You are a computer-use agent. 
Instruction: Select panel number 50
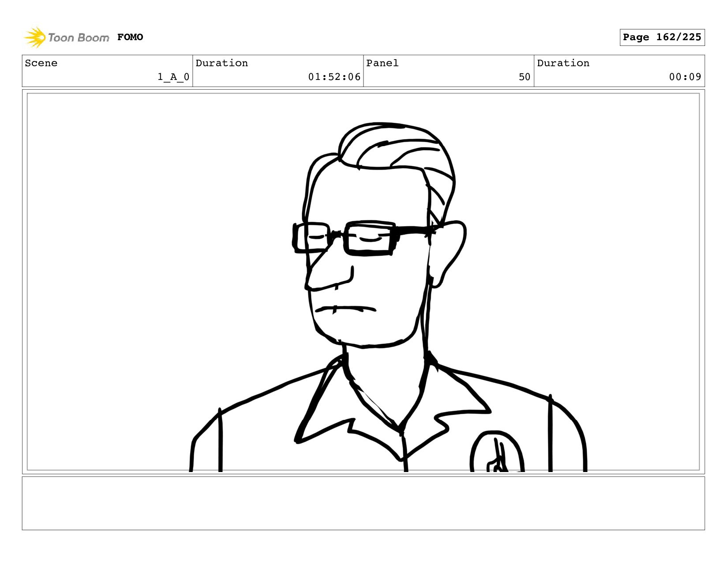pyautogui.click(x=524, y=77)
